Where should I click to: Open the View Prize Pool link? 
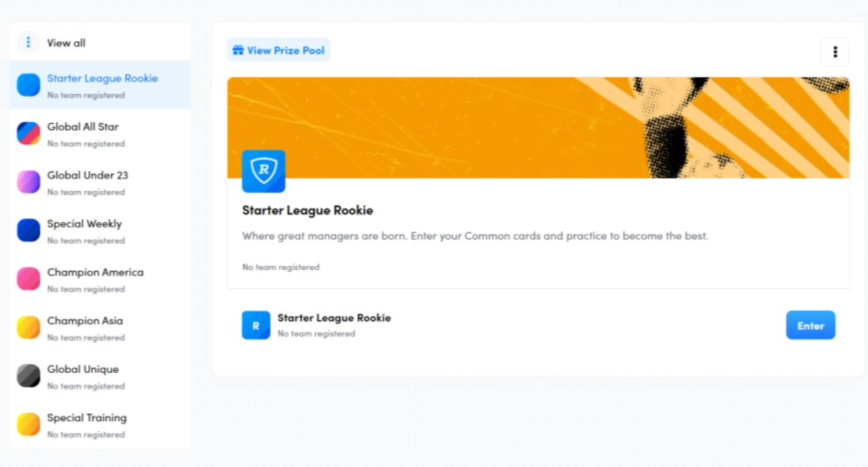coord(280,51)
